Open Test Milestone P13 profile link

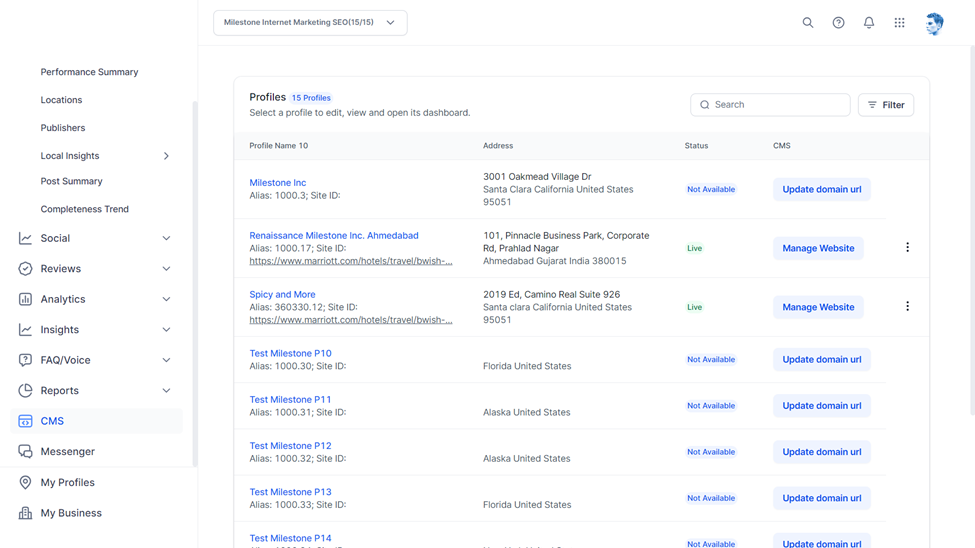click(x=290, y=492)
